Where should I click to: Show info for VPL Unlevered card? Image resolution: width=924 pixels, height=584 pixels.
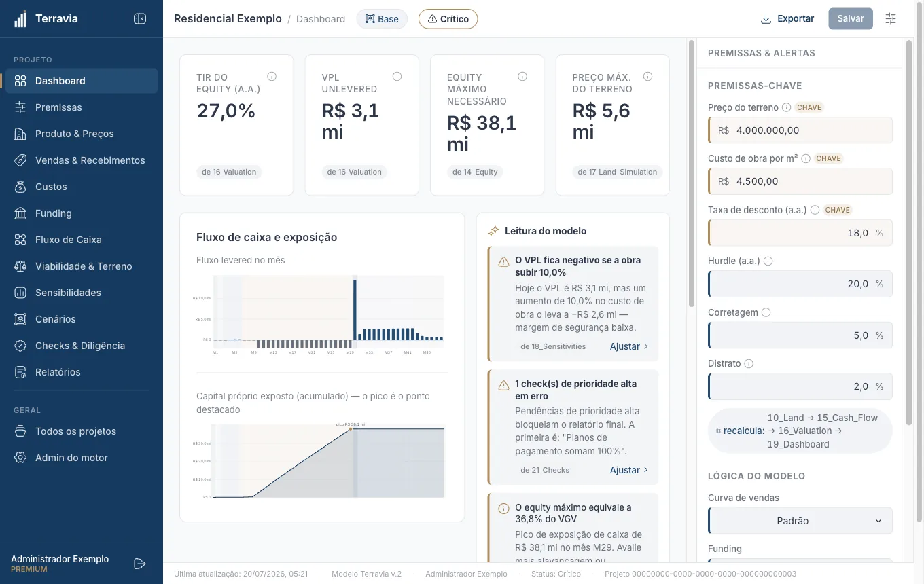[397, 77]
